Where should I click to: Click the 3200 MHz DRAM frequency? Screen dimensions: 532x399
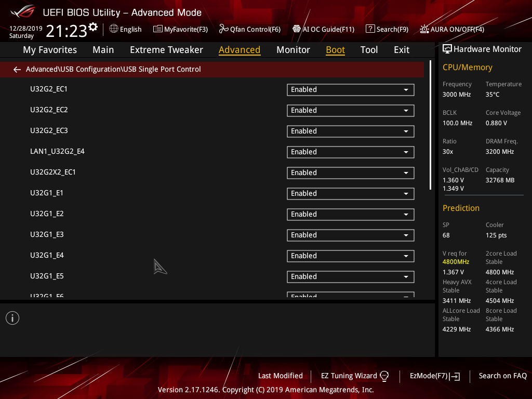tap(499, 152)
